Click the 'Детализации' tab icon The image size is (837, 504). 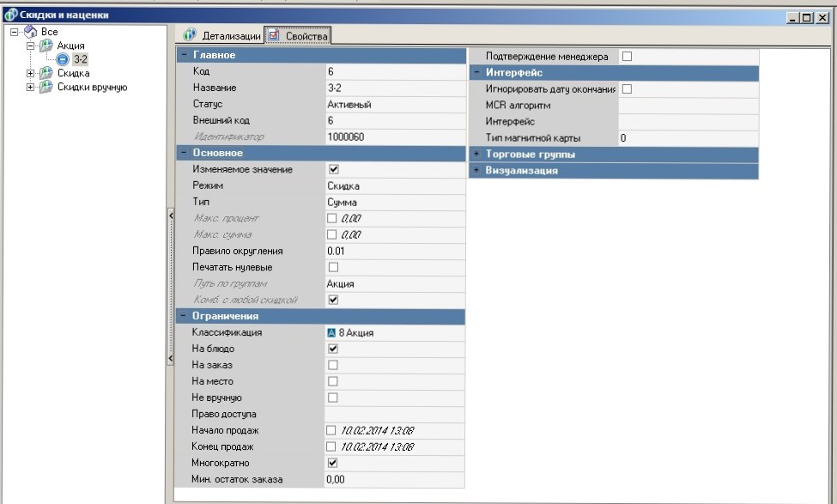190,35
